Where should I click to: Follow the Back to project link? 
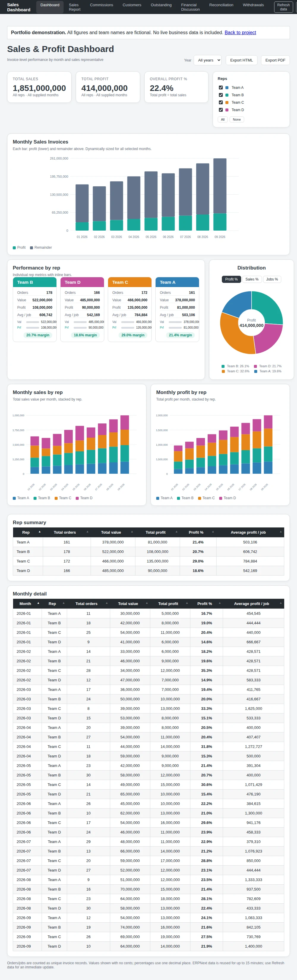click(x=240, y=33)
